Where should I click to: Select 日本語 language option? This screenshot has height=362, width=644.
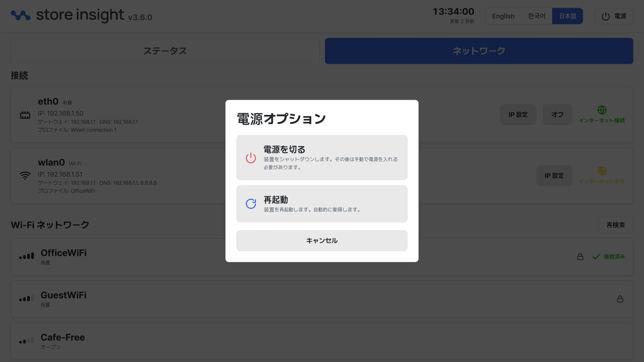pos(568,16)
